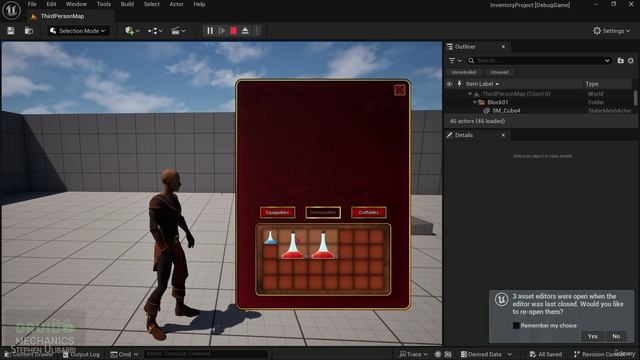Stop the play session with red square
This screenshot has width=640, height=360.
coord(233,31)
